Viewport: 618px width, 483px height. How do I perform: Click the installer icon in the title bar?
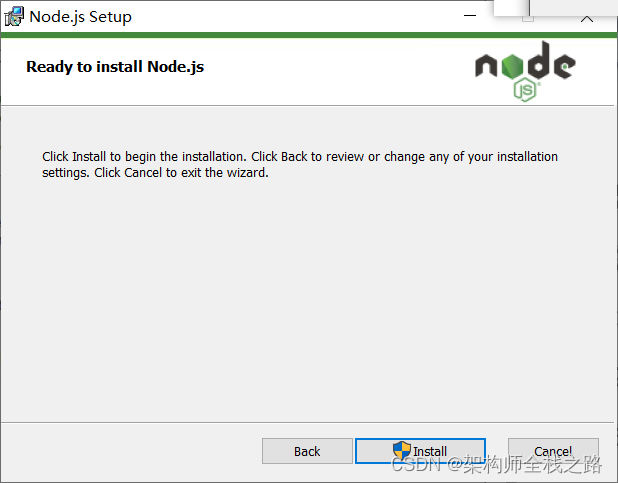pyautogui.click(x=14, y=16)
